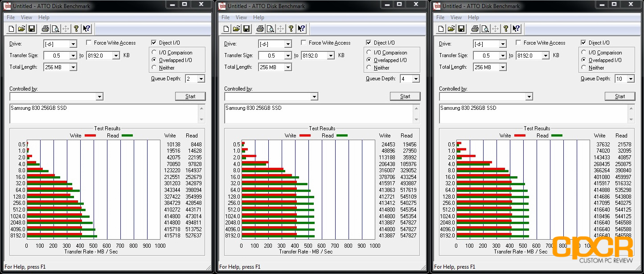Open File menu in Queue Depth 2 window

[x=11, y=17]
